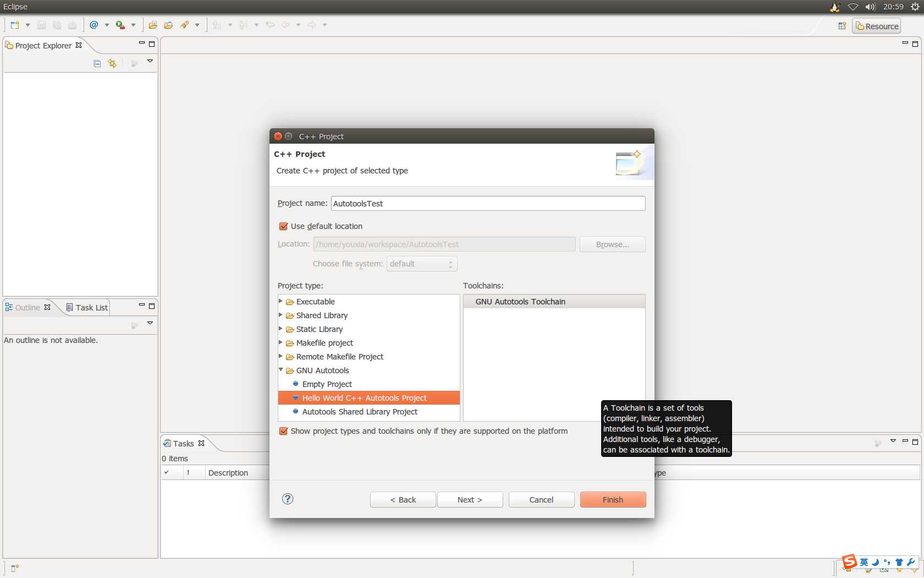Open the sound volume indicator
Viewport: 924px width, 578px height.
[870, 7]
